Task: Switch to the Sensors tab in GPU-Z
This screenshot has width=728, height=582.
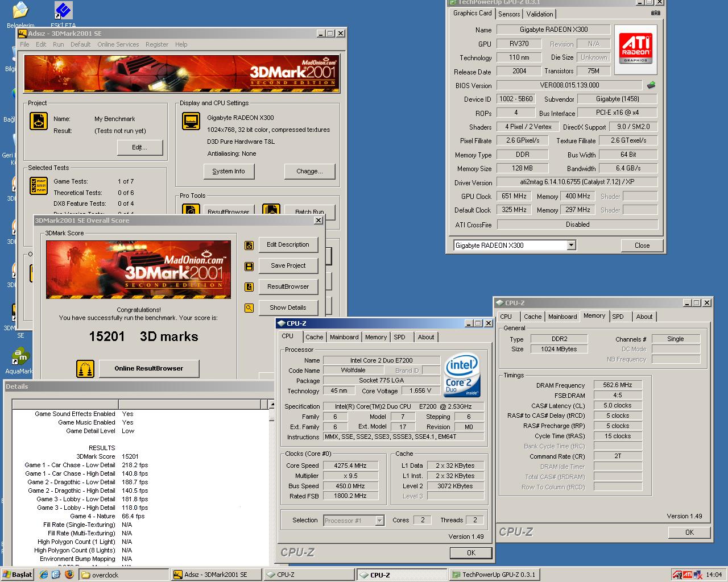Action: 509,14
